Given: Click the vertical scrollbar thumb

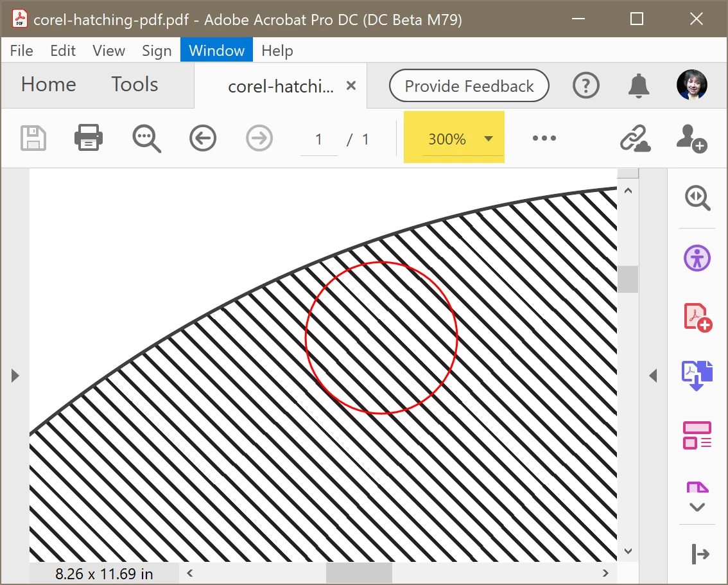Looking at the screenshot, I should (628, 279).
